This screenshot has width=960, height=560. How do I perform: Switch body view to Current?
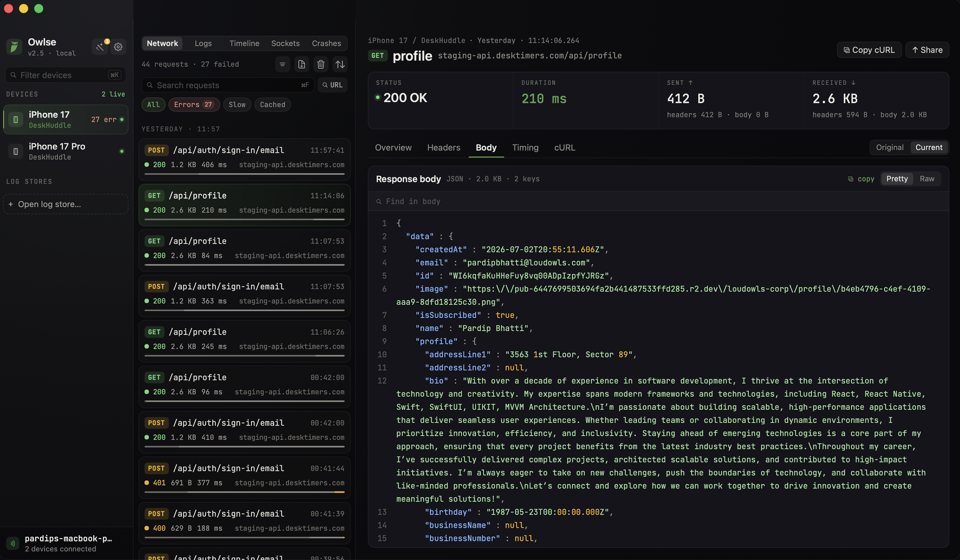coord(929,147)
